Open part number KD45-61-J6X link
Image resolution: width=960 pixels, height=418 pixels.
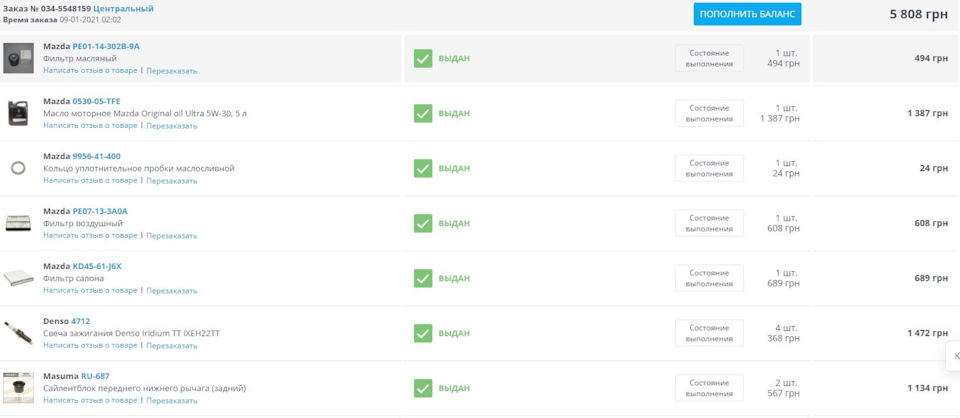(97, 266)
